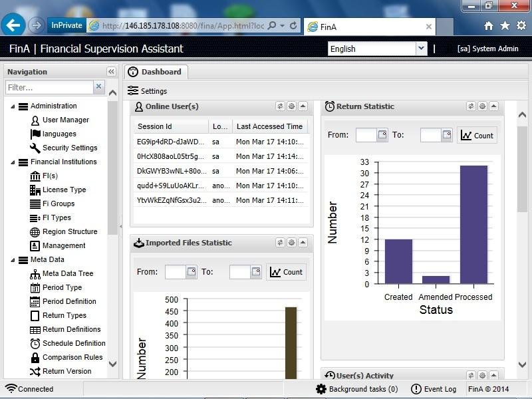The height and width of the screenshot is (399, 532).
Task: Open settings for User(s) Activity panel
Action: (483, 375)
